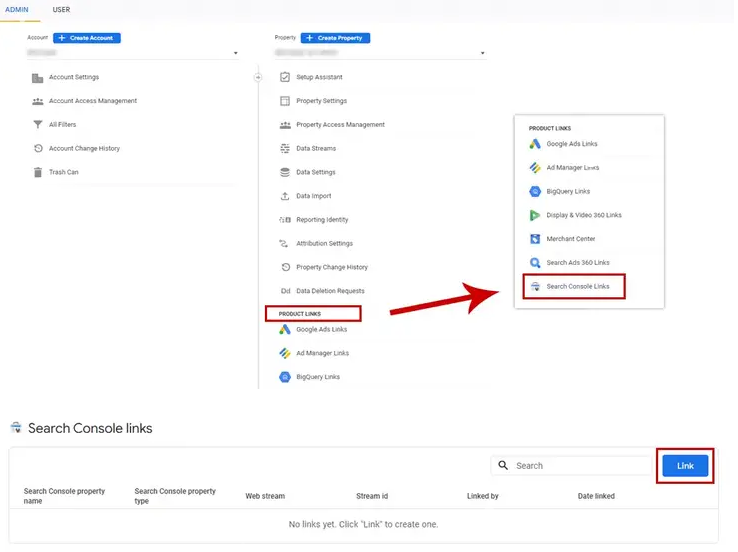Open Setup Assistant
This screenshot has height=552, width=738.
pyautogui.click(x=319, y=77)
